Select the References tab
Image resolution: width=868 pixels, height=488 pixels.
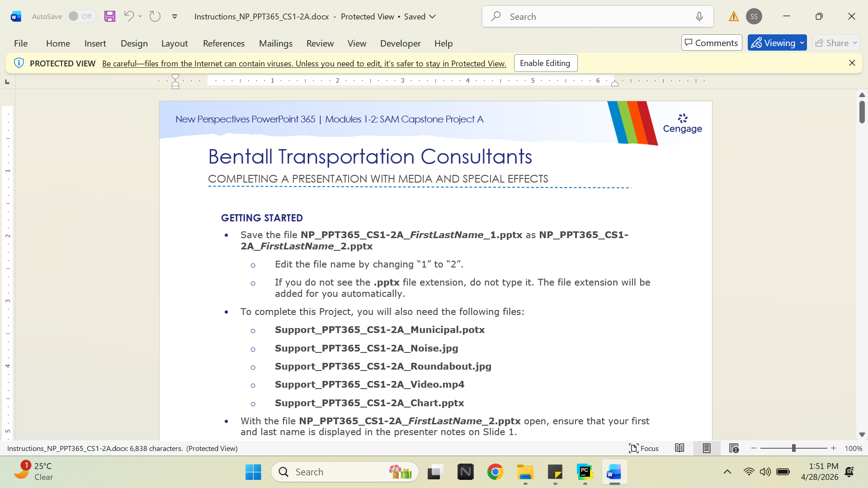[224, 43]
